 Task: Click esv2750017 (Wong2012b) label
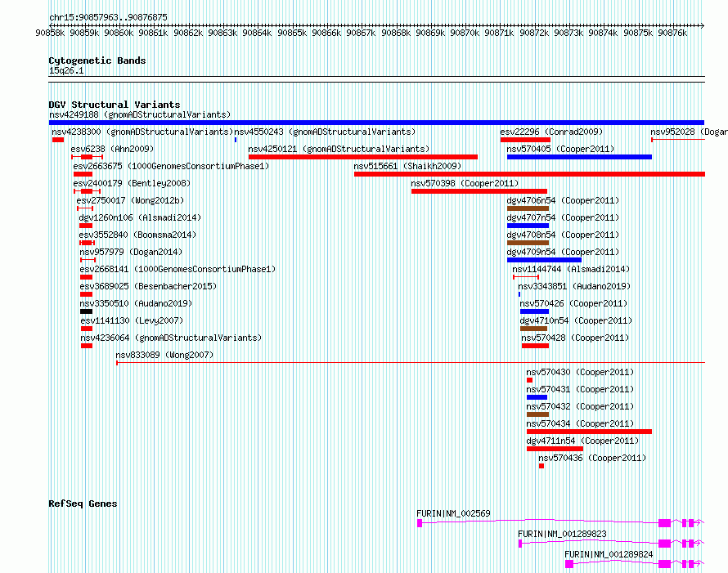tap(130, 200)
